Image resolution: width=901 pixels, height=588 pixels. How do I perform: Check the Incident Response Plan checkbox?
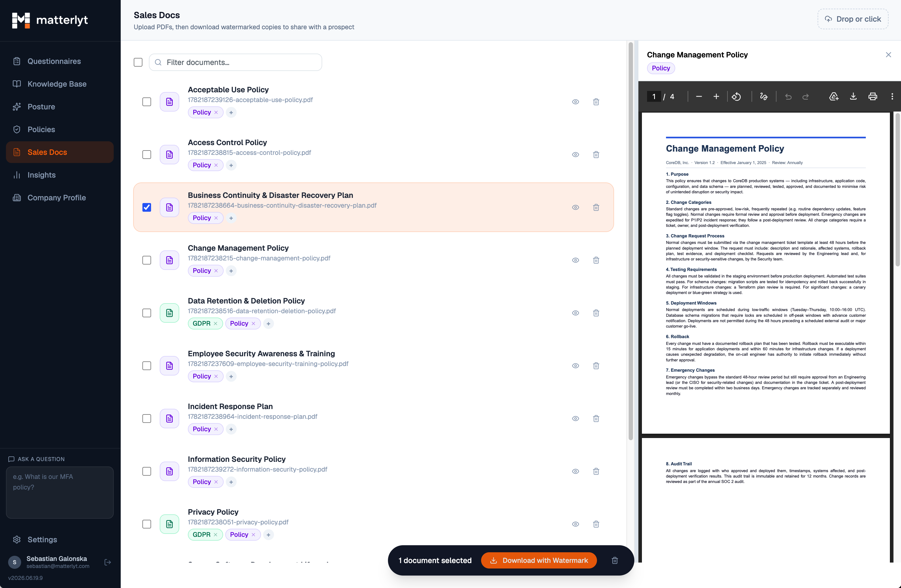pos(146,418)
